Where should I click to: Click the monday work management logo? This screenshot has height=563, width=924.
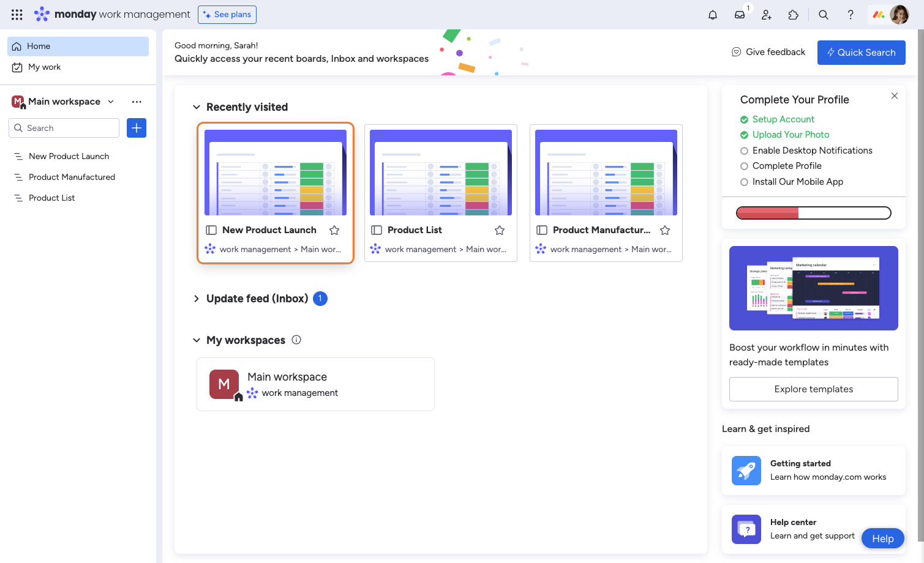click(x=112, y=14)
